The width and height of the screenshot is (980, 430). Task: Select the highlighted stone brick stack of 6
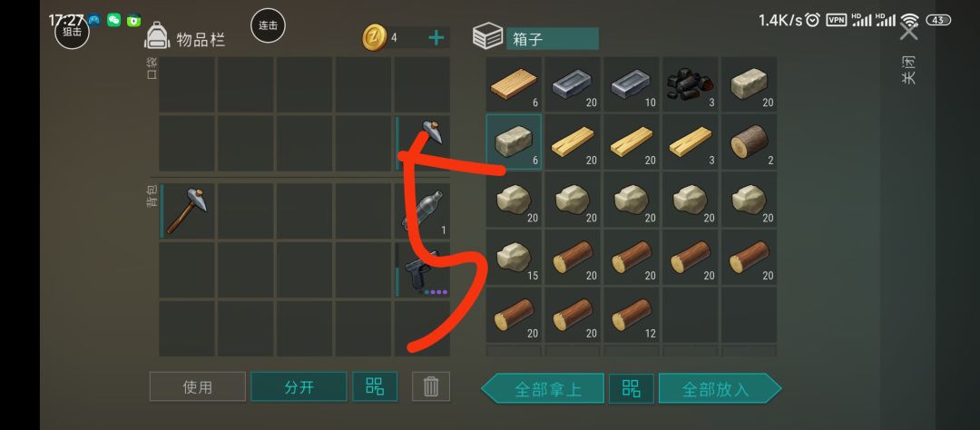[514, 142]
